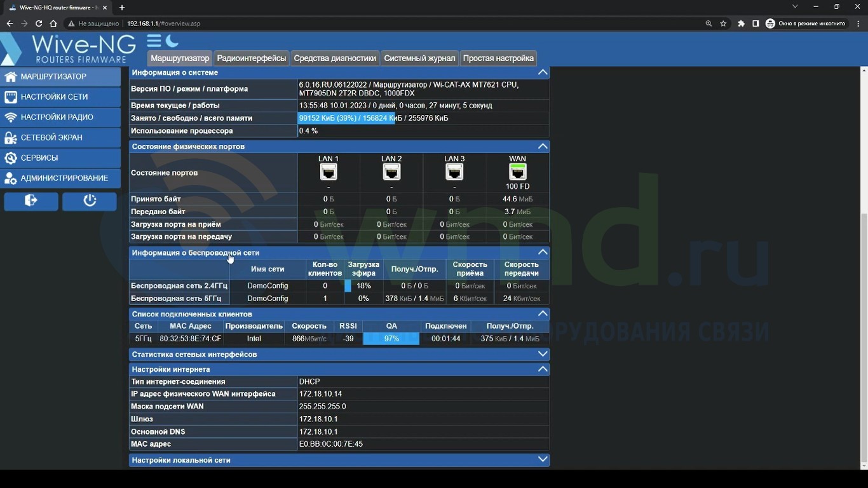
Task: Open НАСТРОЙКИ СЕТИ sidebar section
Action: pos(60,97)
